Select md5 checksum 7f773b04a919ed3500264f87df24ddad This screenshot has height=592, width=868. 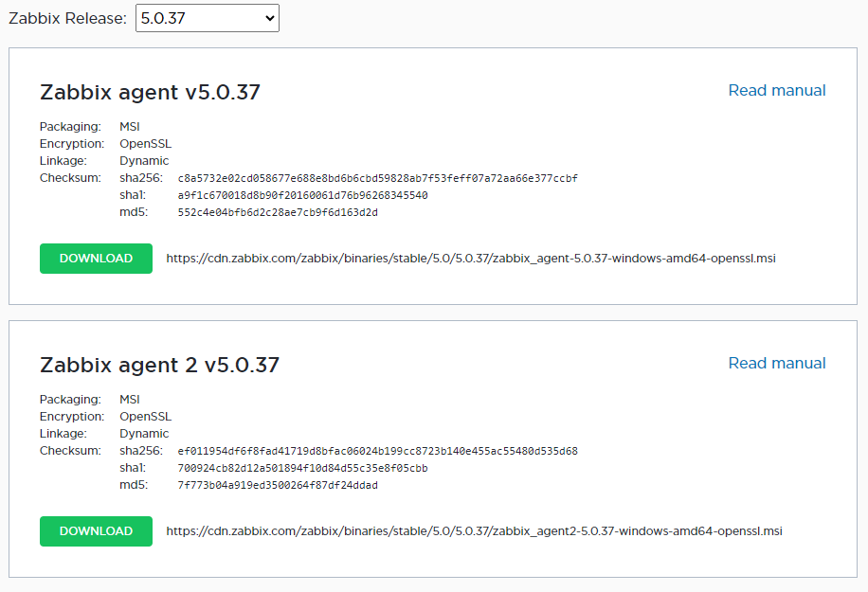click(278, 485)
